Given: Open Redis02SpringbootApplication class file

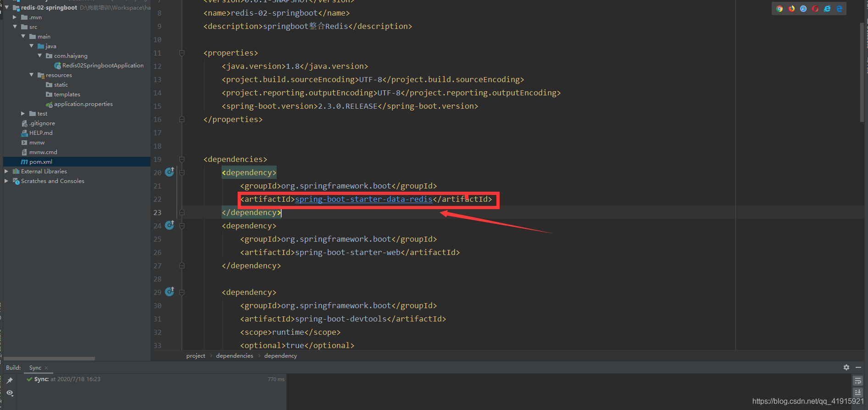Looking at the screenshot, I should (99, 66).
